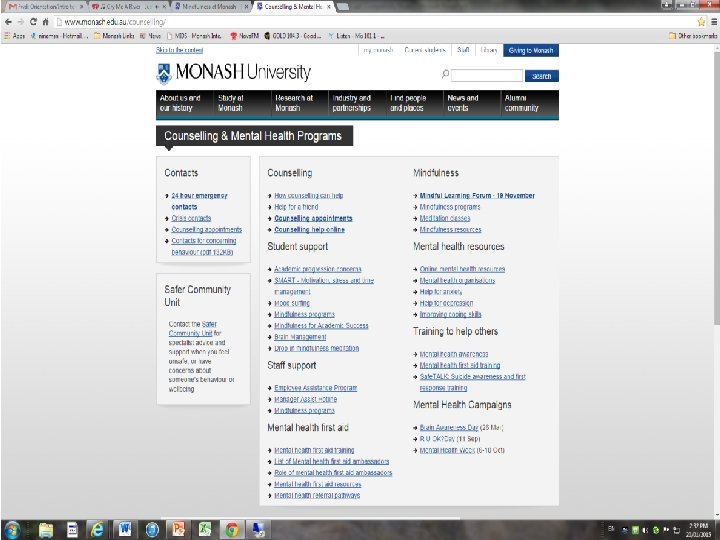Open Find people and places menu

(414, 103)
